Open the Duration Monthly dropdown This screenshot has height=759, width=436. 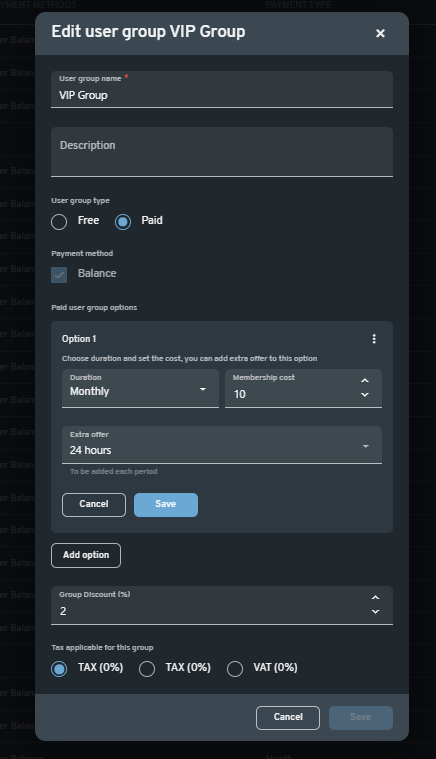[140, 389]
